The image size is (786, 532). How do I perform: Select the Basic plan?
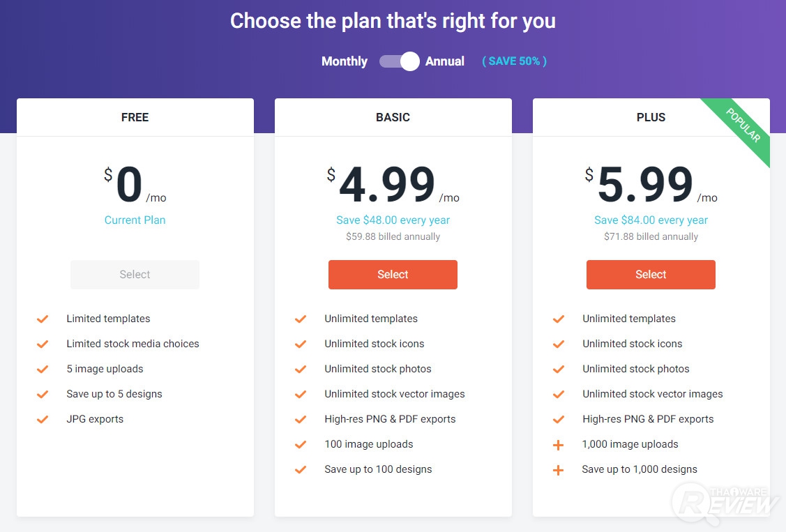(393, 275)
